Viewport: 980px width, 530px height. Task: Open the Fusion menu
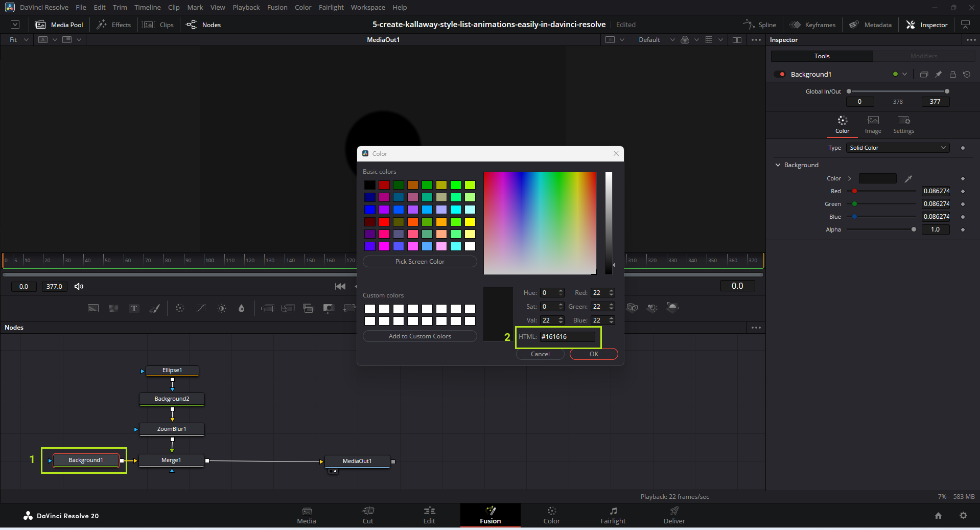point(277,7)
